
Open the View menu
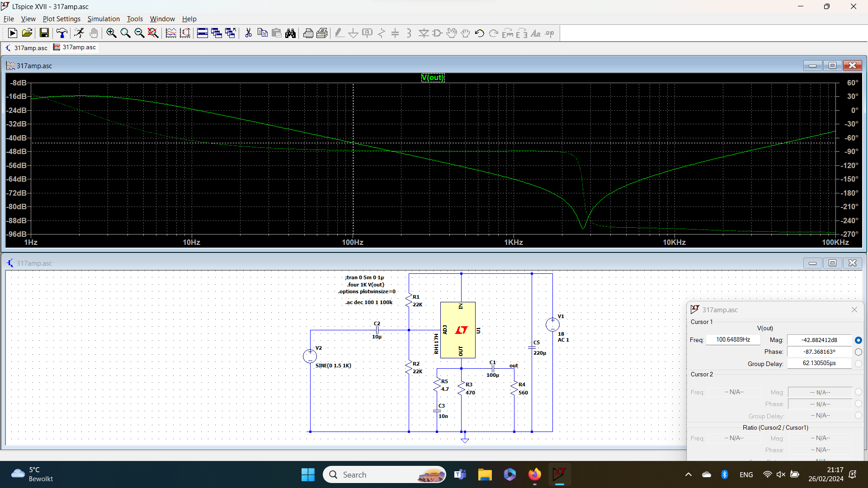click(x=28, y=19)
